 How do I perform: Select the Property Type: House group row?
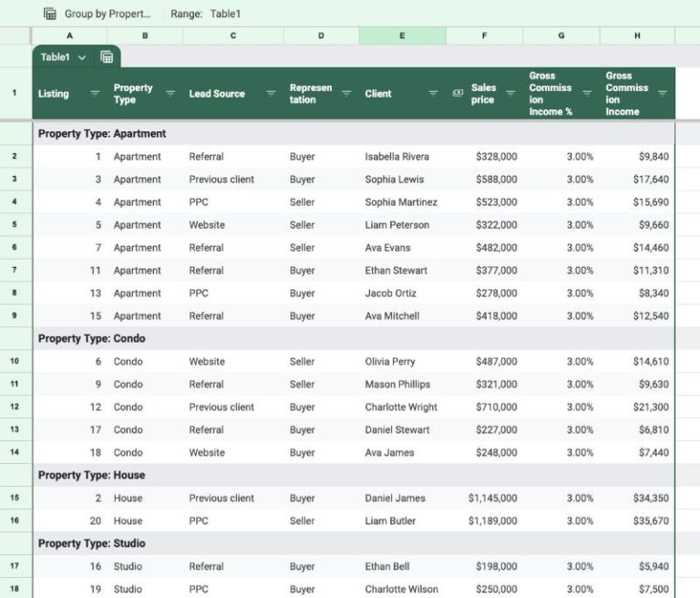pos(91,475)
